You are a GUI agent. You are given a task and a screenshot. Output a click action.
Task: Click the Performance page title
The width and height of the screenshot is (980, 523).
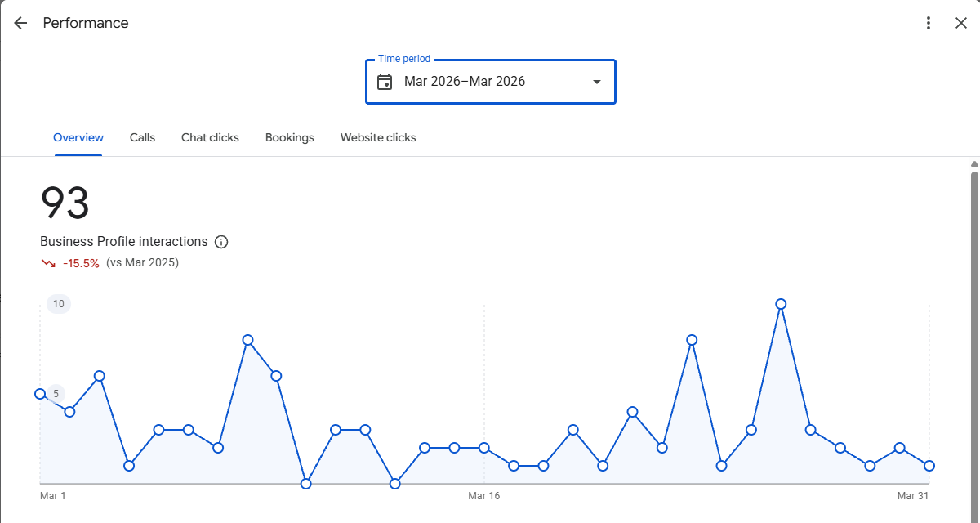click(x=86, y=23)
